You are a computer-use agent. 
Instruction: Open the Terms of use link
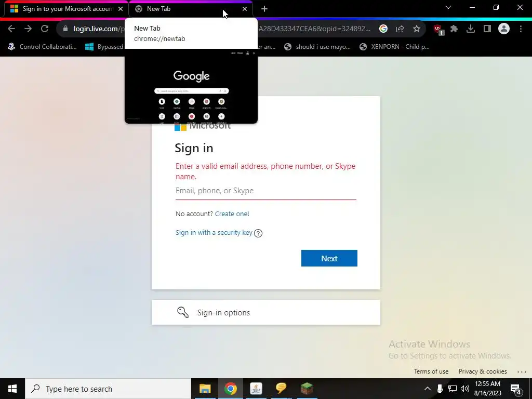(431, 371)
